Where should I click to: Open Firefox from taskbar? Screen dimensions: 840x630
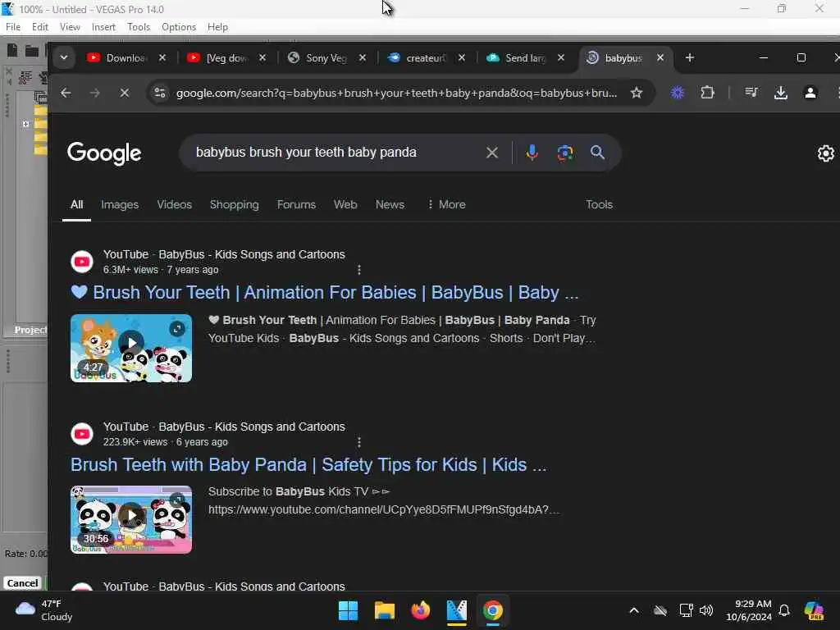point(421,610)
